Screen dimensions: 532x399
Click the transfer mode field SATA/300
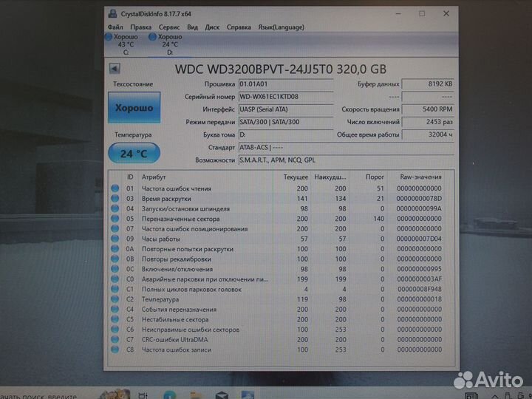click(x=286, y=122)
